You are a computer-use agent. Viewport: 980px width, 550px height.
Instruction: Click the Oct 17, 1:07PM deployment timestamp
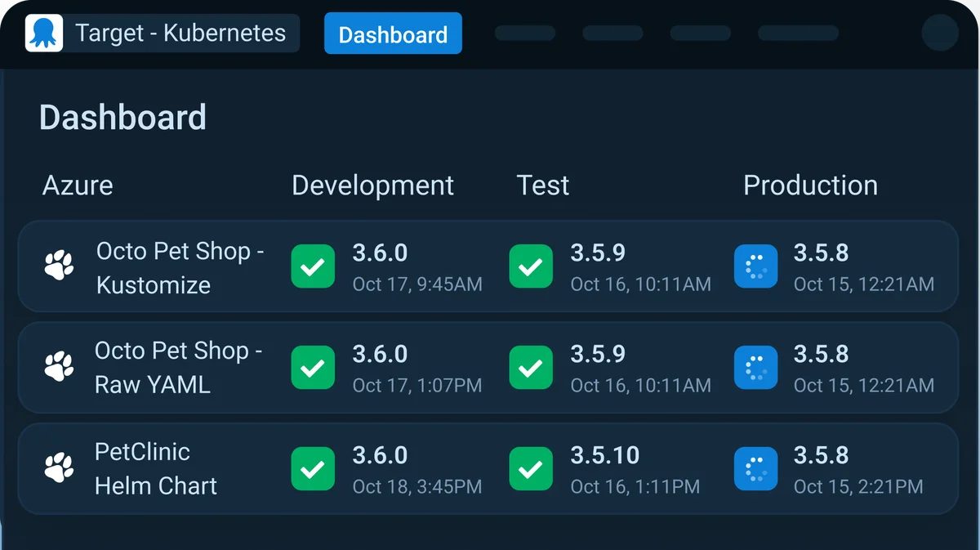[419, 385]
